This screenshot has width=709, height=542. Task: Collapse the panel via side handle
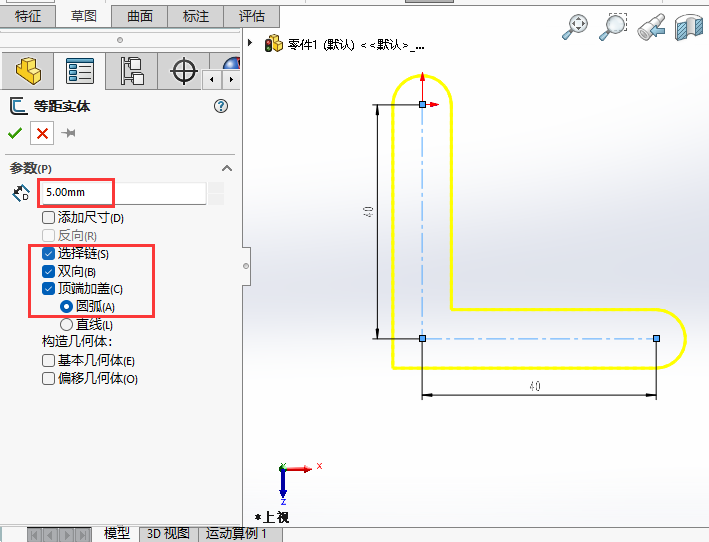246,266
